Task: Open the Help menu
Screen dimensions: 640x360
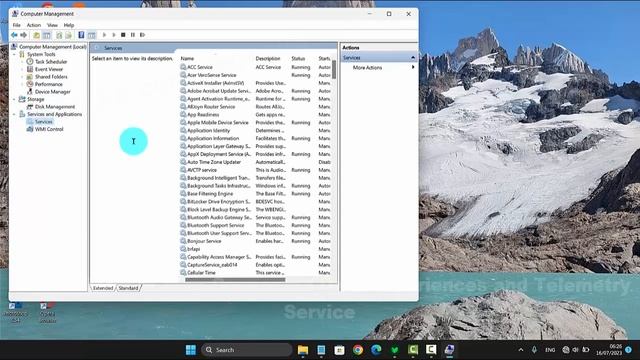Action: (x=69, y=25)
